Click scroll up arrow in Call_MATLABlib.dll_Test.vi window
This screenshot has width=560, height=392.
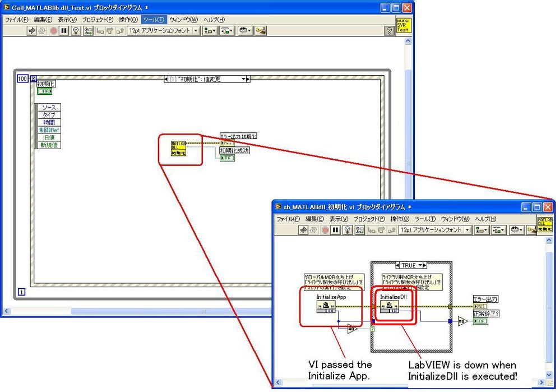(408, 41)
